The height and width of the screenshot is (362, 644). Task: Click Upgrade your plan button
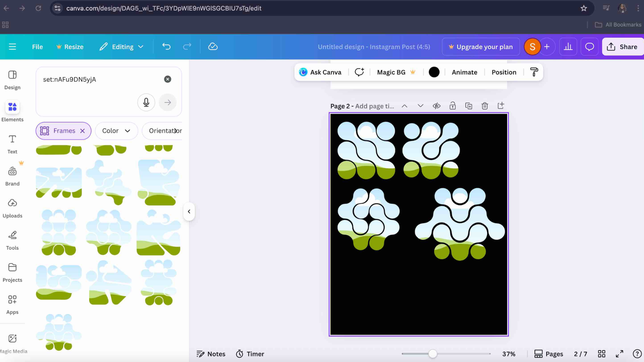point(481,47)
